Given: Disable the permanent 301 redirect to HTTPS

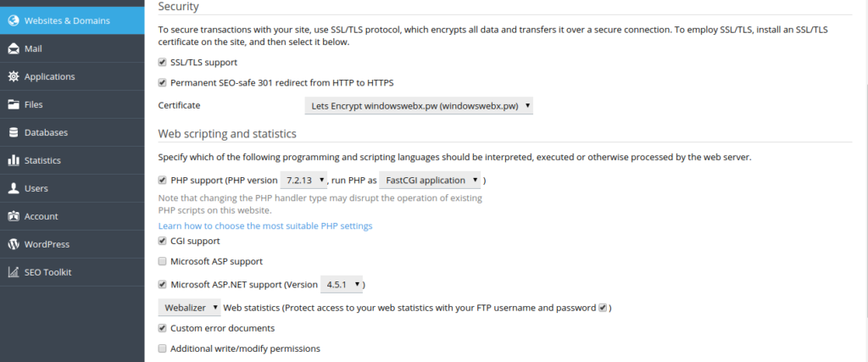Looking at the screenshot, I should (163, 83).
